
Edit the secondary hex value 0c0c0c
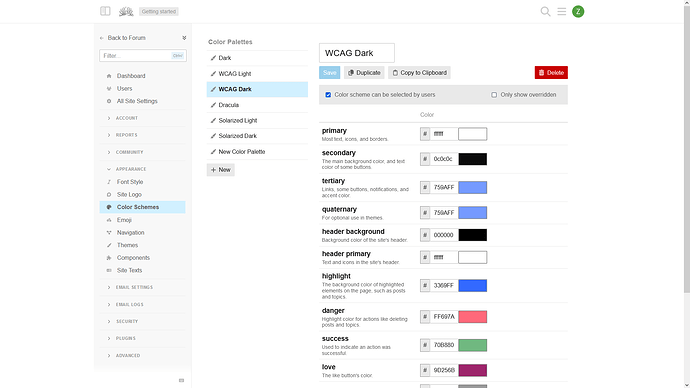click(x=444, y=159)
